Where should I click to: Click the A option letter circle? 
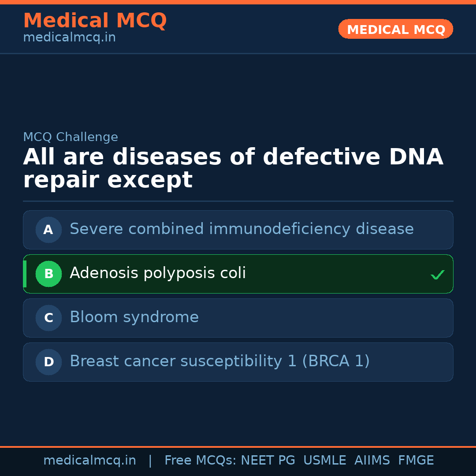[48, 230]
